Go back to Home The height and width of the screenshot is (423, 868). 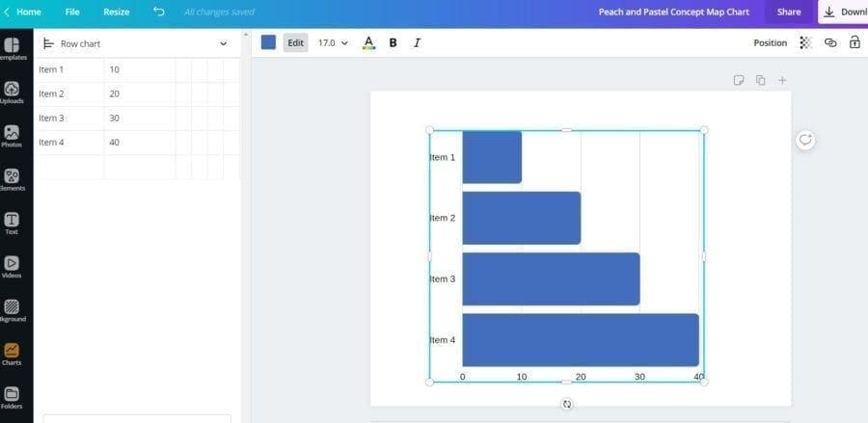coord(22,12)
